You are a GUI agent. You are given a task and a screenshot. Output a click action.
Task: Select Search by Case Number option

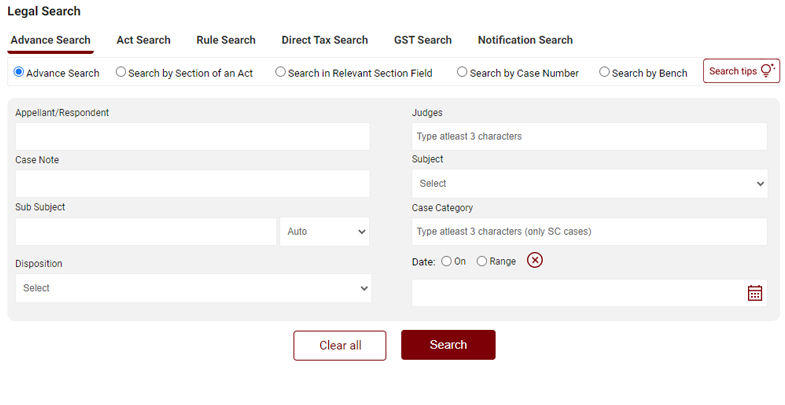462,73
